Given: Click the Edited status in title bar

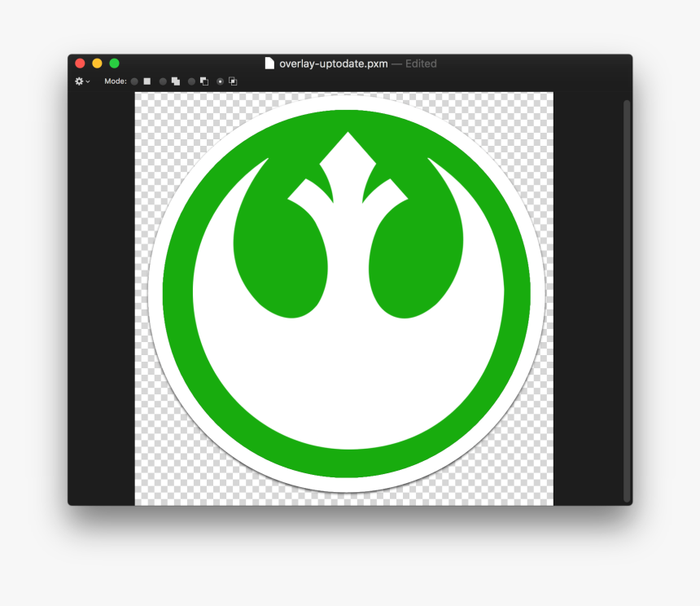Looking at the screenshot, I should click(421, 64).
